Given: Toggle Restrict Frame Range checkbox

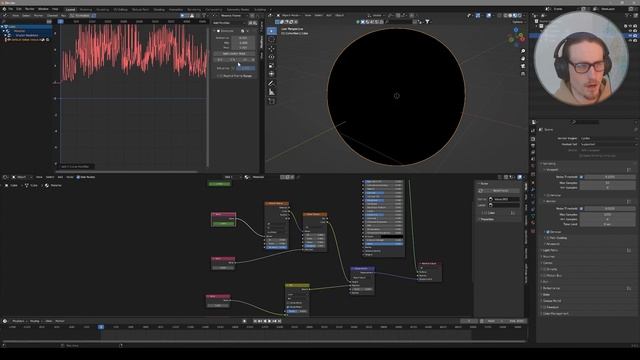Looking at the screenshot, I should (x=220, y=76).
